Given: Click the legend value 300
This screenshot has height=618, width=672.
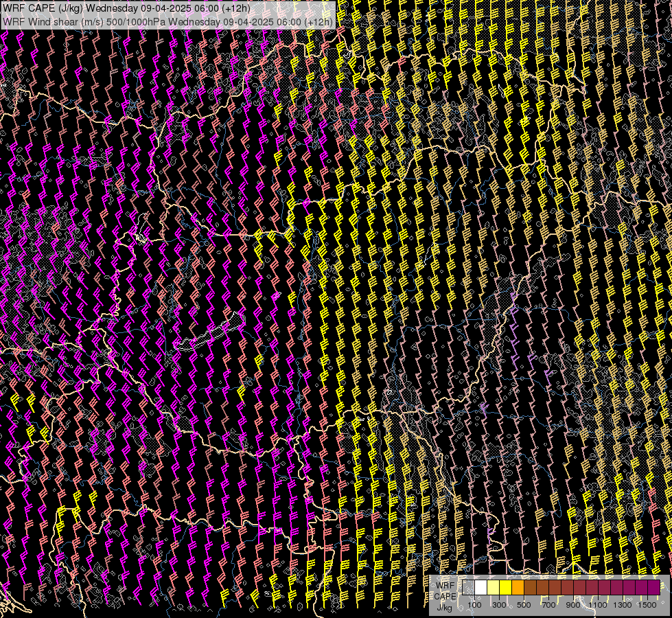Looking at the screenshot, I should pos(499,605).
